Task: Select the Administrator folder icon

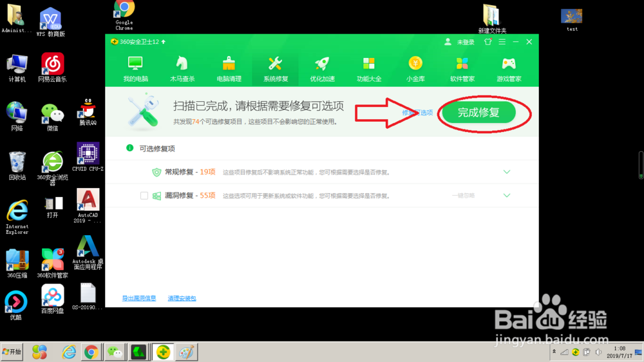Action: click(x=15, y=19)
